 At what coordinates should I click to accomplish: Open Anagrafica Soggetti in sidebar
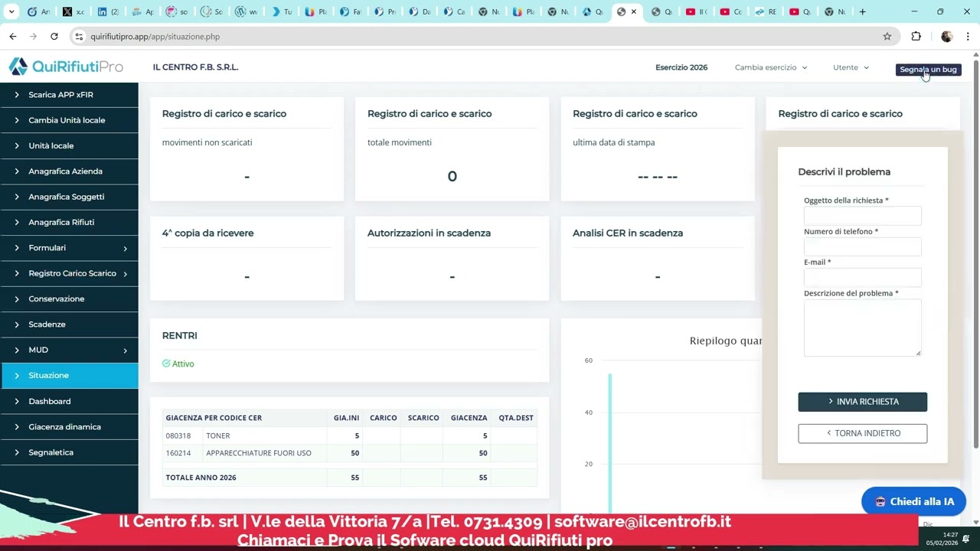(69, 197)
